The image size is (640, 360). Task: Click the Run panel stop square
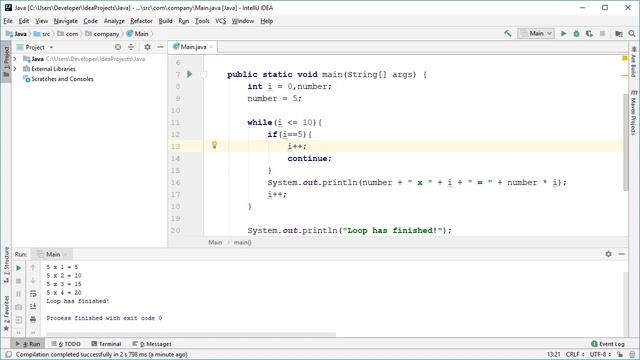point(19,281)
